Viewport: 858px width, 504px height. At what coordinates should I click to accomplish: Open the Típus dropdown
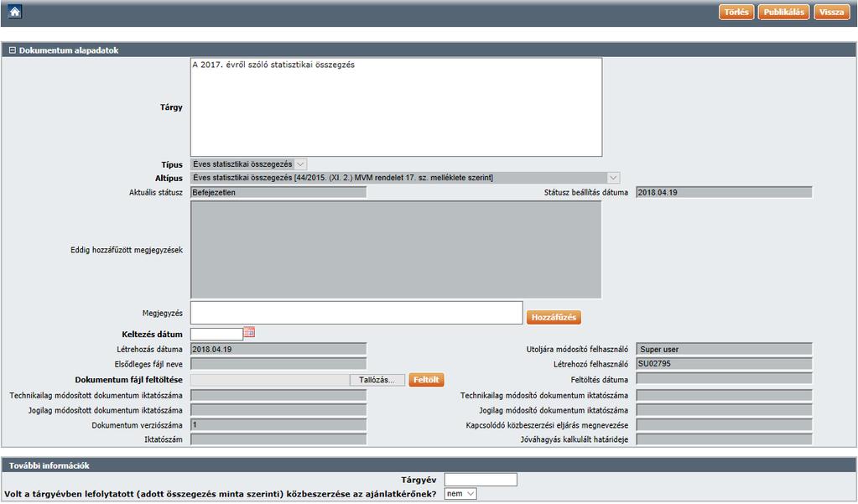[248, 164]
